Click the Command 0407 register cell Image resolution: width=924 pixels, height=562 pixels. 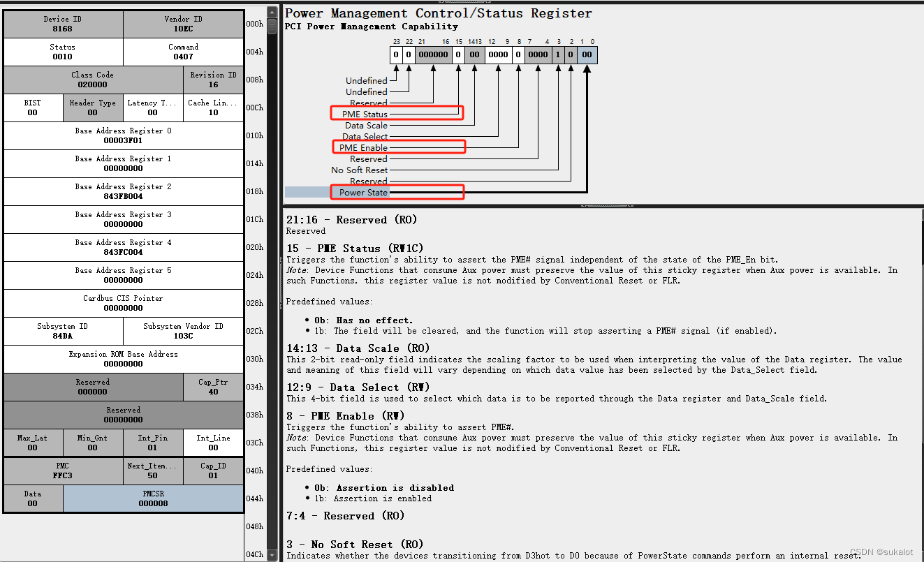tap(183, 52)
